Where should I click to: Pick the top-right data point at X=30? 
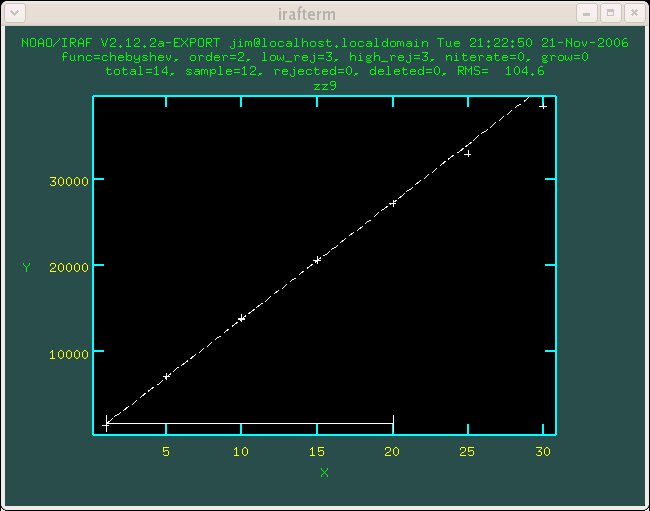point(542,105)
